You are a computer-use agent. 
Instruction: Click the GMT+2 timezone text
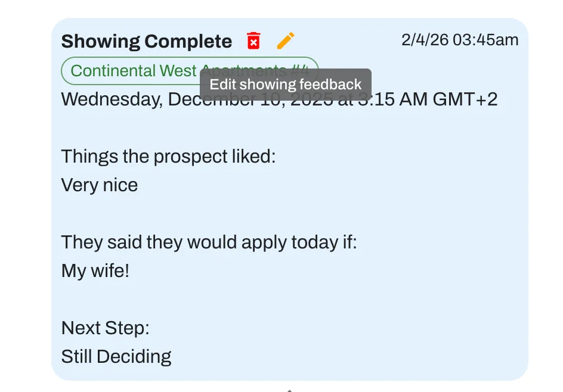465,99
